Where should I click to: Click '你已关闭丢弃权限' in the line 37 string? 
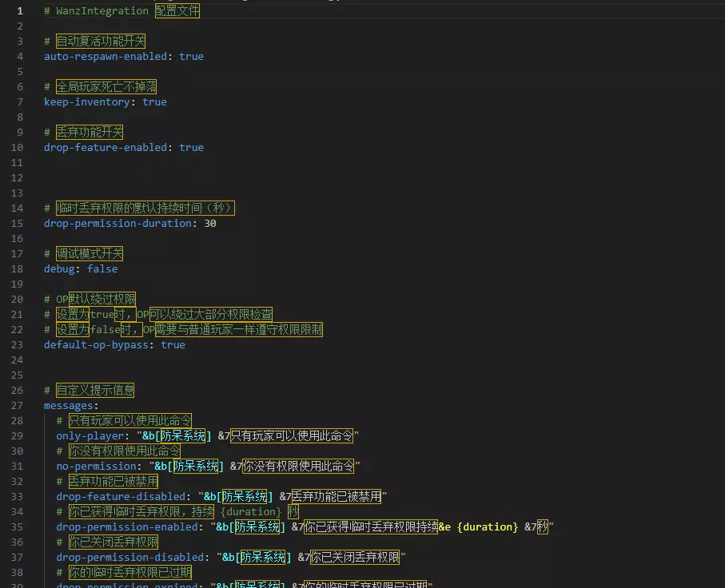[355, 557]
